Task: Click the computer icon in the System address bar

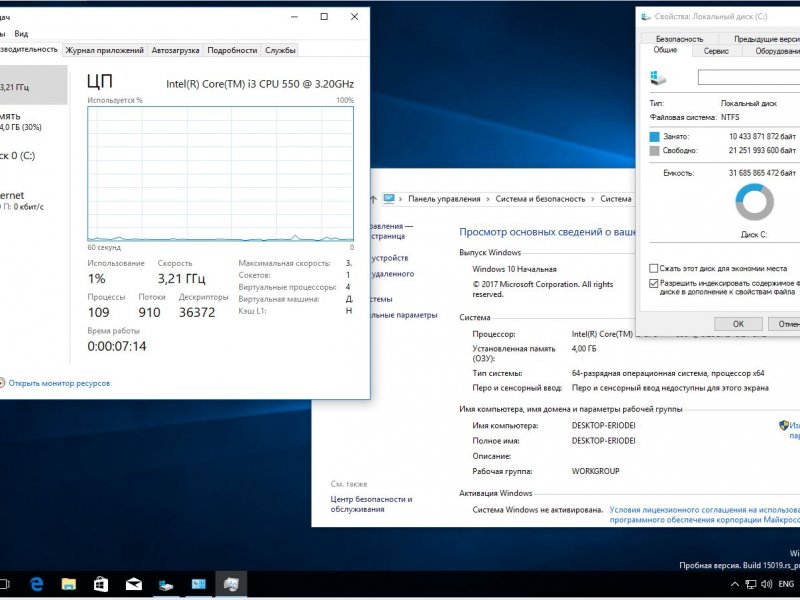Action: [389, 198]
